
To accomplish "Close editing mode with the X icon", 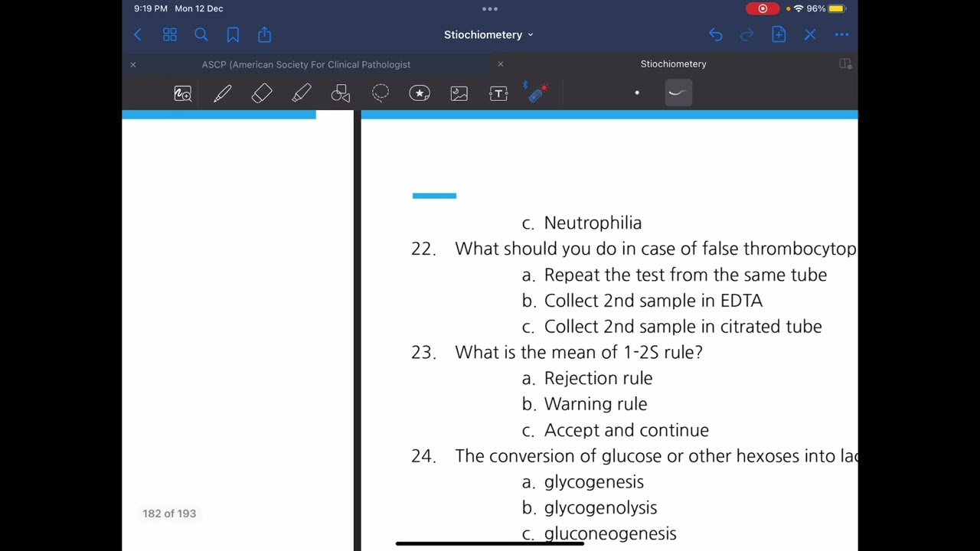I will pos(810,34).
